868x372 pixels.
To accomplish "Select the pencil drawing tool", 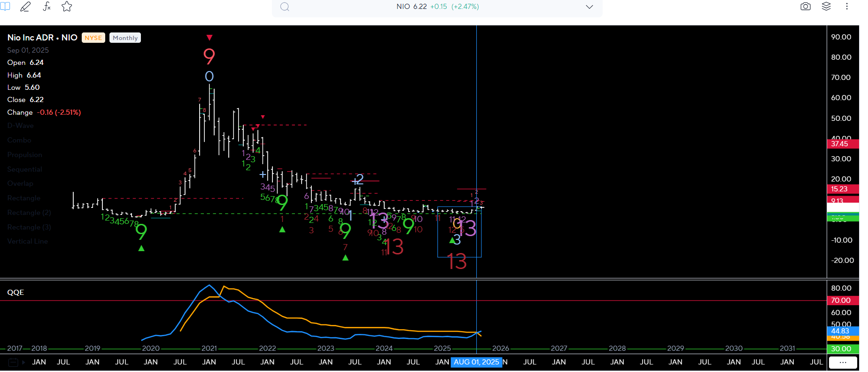I will coord(25,7).
